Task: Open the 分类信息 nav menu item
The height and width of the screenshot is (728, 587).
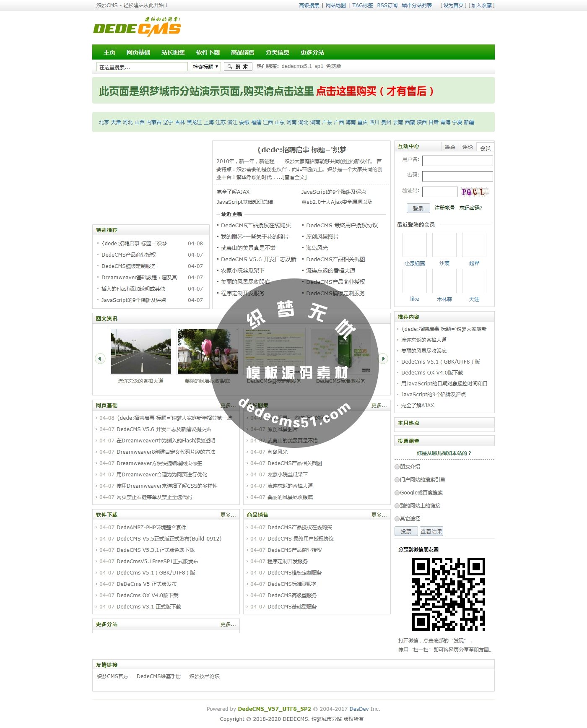Action: click(x=278, y=52)
